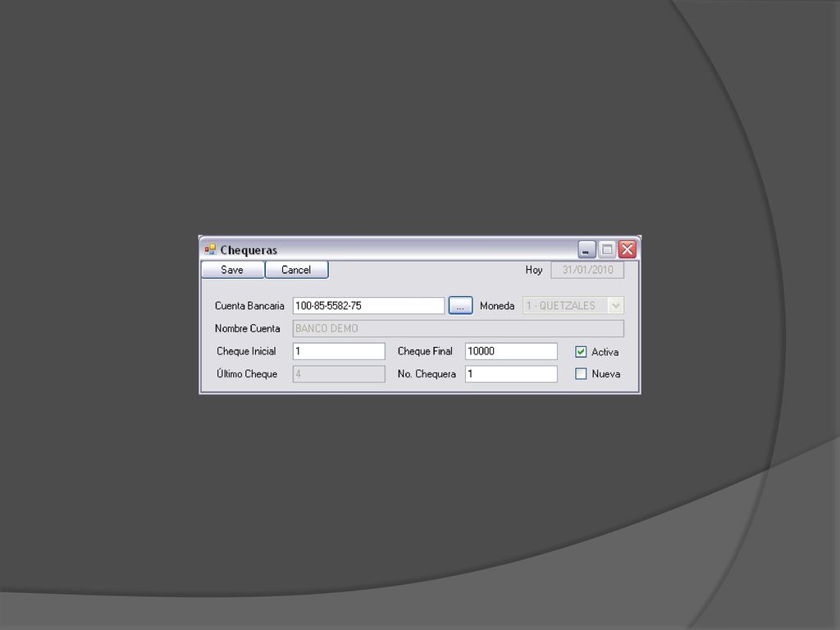Open the Moneda dropdown showing QUETZALES

pos(573,305)
